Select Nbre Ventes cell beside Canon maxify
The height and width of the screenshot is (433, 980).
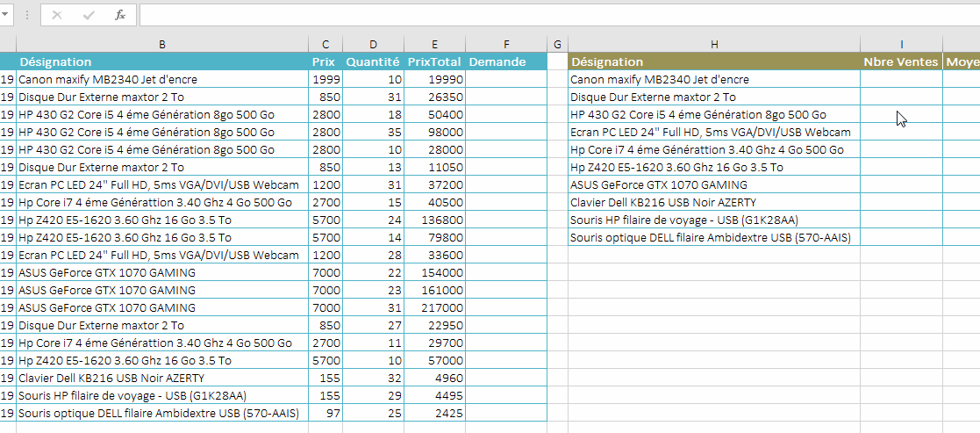point(902,79)
